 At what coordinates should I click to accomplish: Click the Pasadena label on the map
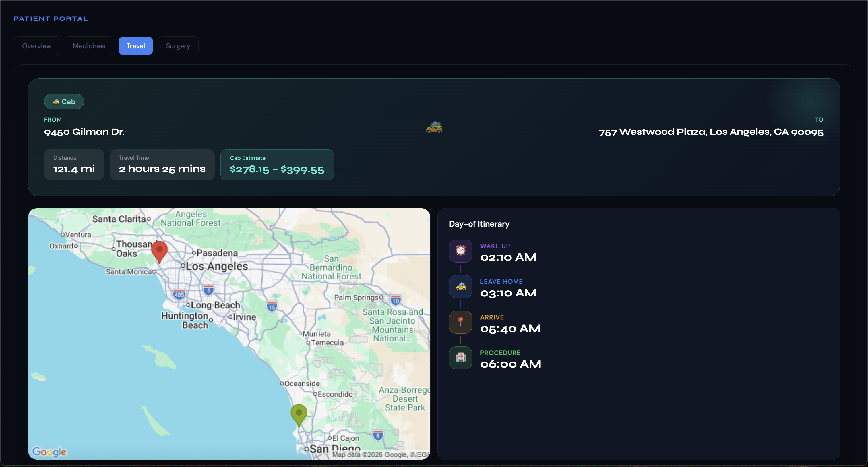[217, 252]
